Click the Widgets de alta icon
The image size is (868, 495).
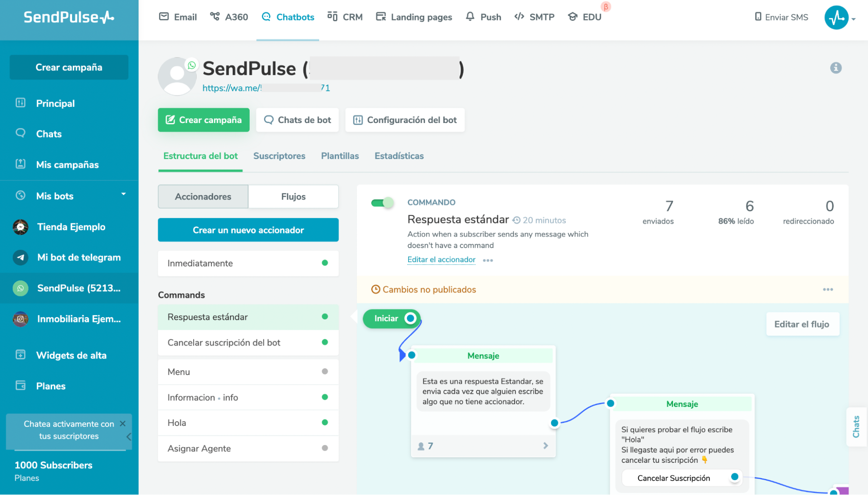(20, 355)
